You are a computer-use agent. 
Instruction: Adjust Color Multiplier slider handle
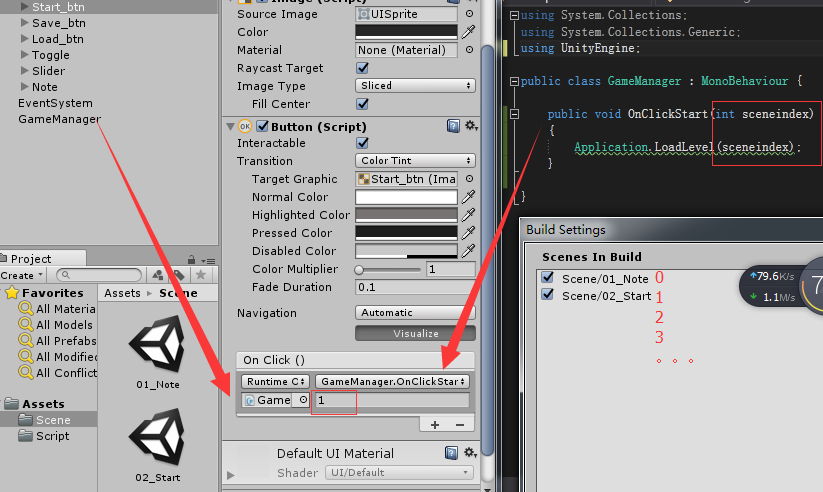pyautogui.click(x=359, y=270)
